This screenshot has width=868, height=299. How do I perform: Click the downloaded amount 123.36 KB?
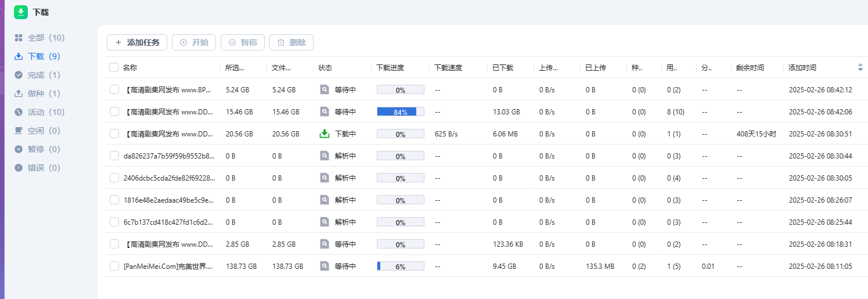(x=508, y=244)
